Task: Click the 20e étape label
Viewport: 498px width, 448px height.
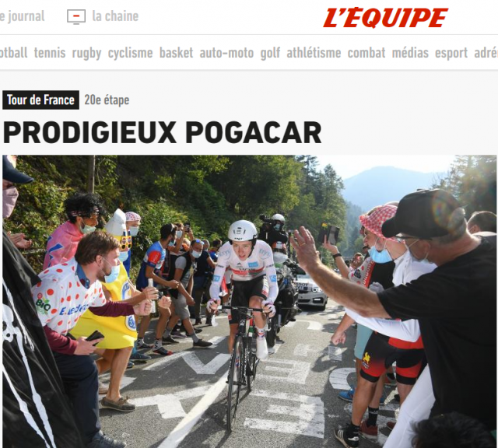Action: click(107, 100)
